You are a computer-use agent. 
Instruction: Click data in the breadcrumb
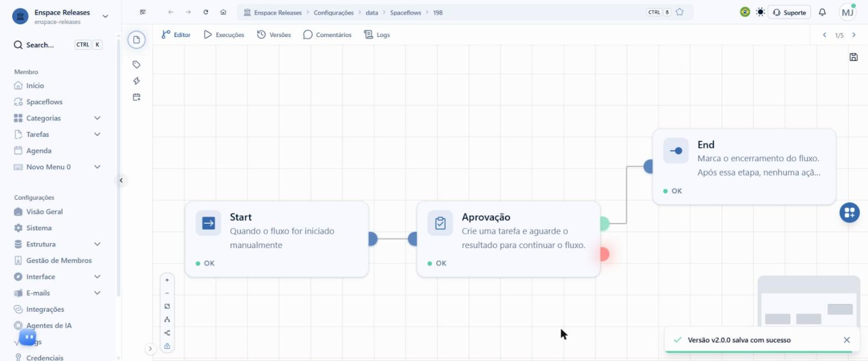click(x=371, y=12)
